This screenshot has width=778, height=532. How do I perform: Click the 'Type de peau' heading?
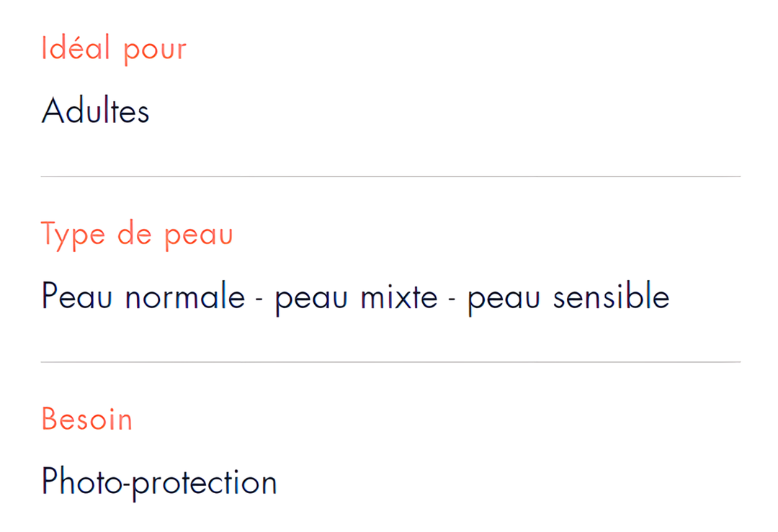137,235
